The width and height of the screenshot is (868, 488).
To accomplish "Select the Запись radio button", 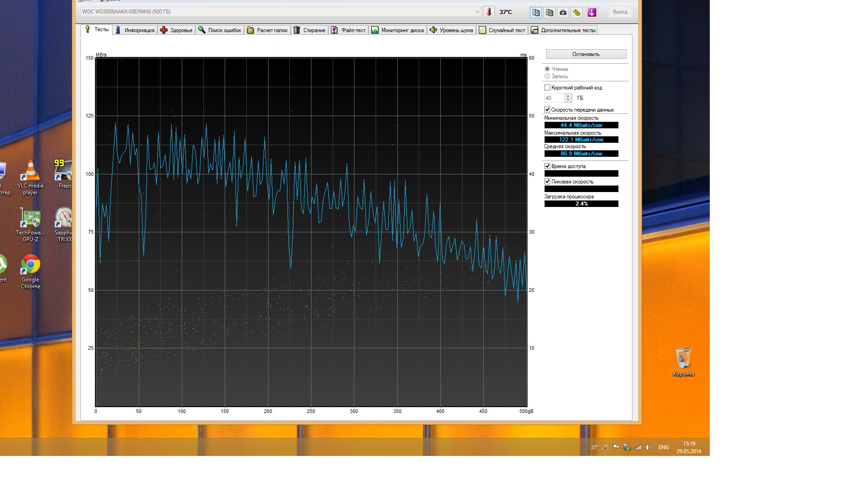I will [x=547, y=76].
